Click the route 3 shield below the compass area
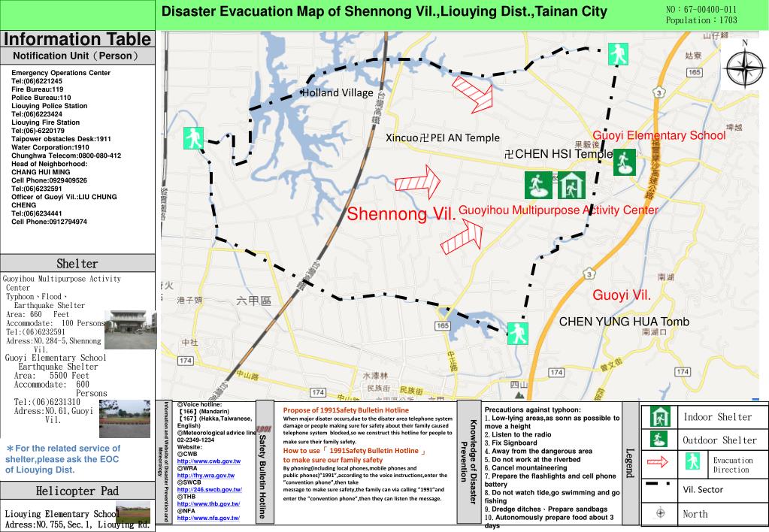 pos(659,92)
